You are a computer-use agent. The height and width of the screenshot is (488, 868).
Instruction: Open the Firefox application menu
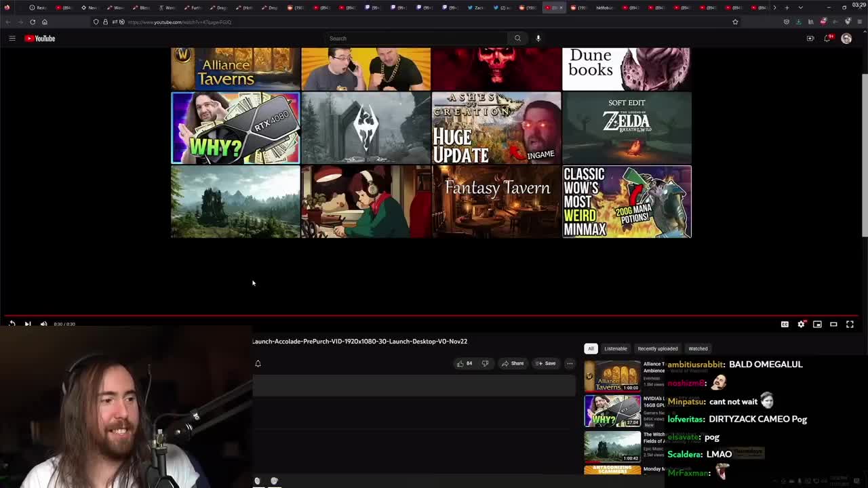pyautogui.click(x=860, y=22)
